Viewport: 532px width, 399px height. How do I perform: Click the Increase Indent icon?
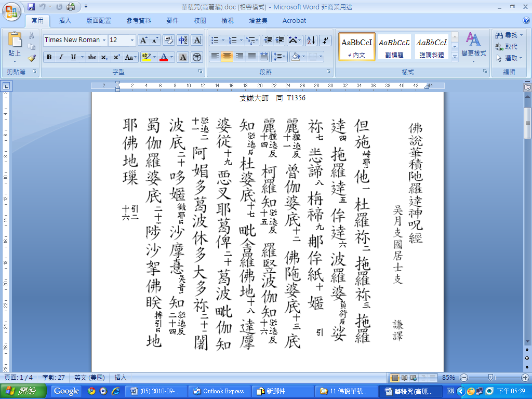coord(280,40)
